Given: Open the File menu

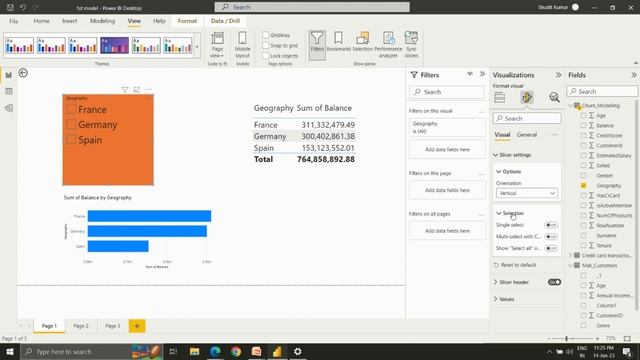Looking at the screenshot, I should point(13,21).
